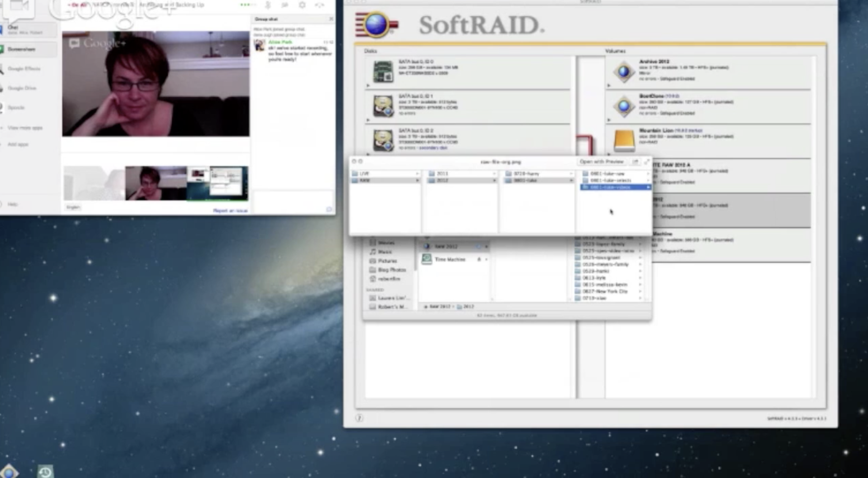This screenshot has height=478, width=868.
Task: Select the Pictures folder in Finder sidebar
Action: [x=387, y=261]
